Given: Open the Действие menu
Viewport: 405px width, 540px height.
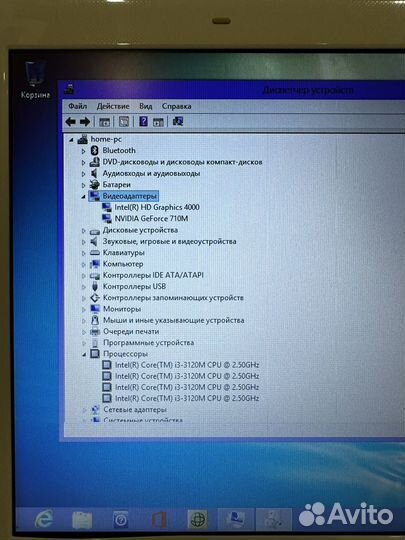Looking at the screenshot, I should coord(113,106).
